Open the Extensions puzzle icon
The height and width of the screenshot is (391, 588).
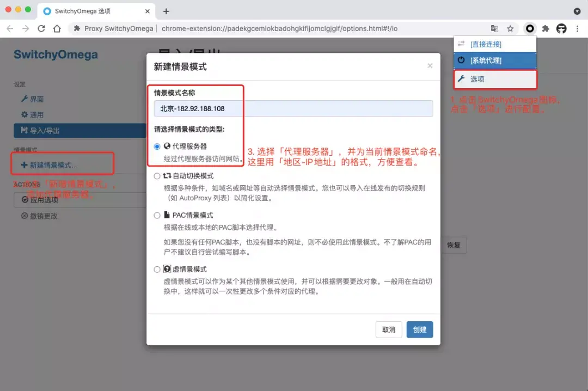point(546,28)
